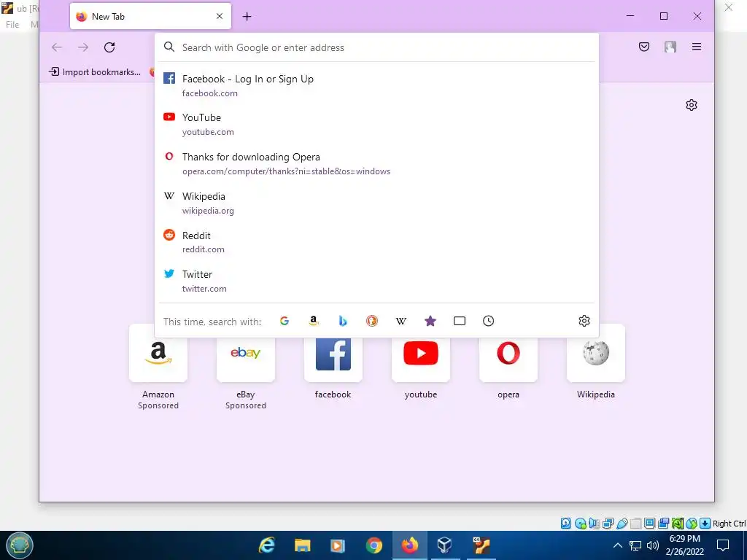Go forward one page
This screenshot has width=747, height=560.
tap(83, 47)
